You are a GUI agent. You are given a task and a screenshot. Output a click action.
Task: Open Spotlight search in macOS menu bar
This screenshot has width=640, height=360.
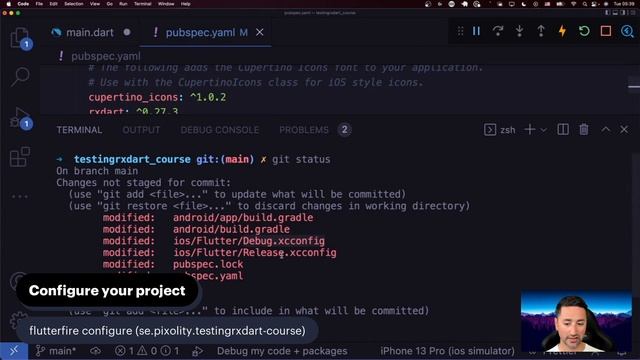tap(585, 4)
